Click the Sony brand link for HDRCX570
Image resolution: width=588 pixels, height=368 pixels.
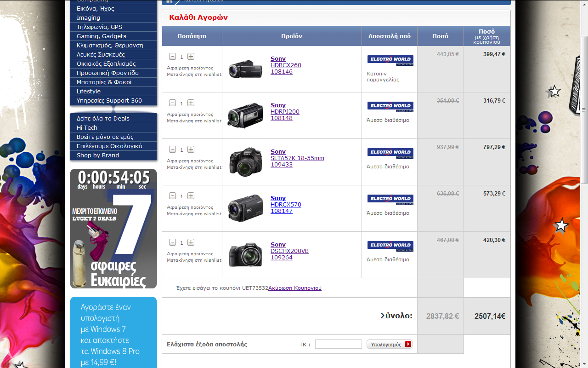(x=278, y=198)
